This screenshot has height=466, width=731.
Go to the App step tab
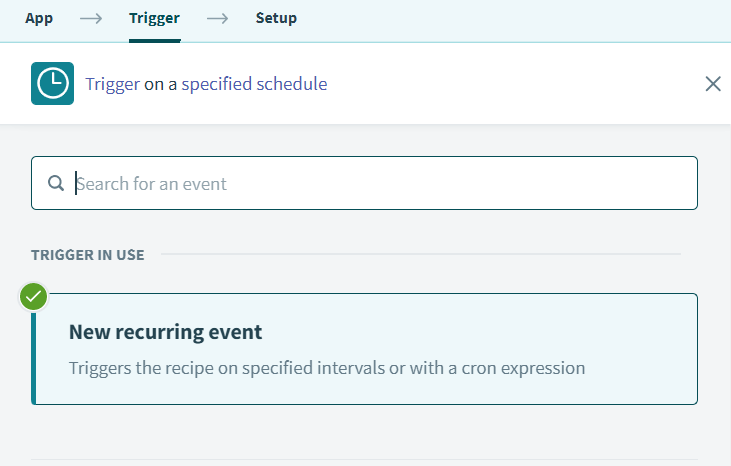pyautogui.click(x=39, y=18)
